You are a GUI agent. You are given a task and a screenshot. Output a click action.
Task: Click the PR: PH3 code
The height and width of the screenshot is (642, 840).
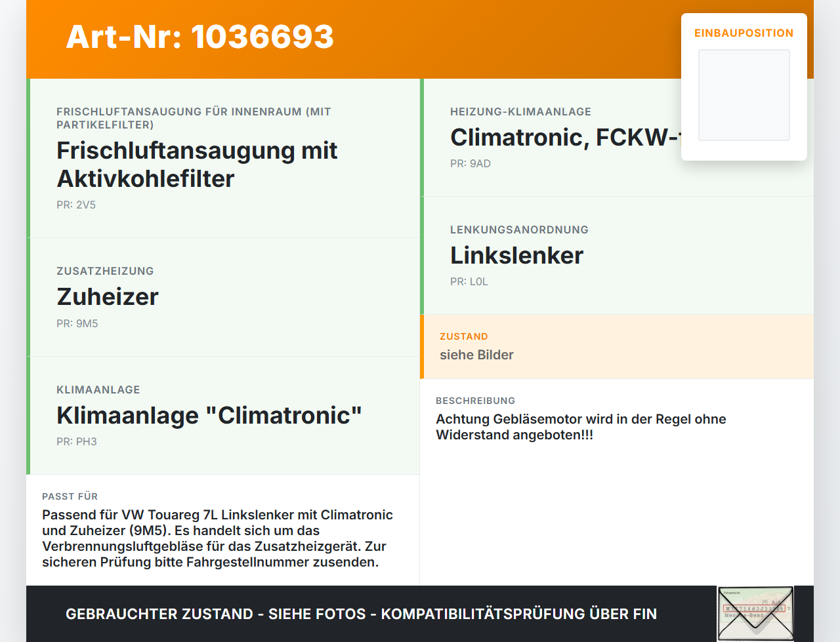[77, 441]
